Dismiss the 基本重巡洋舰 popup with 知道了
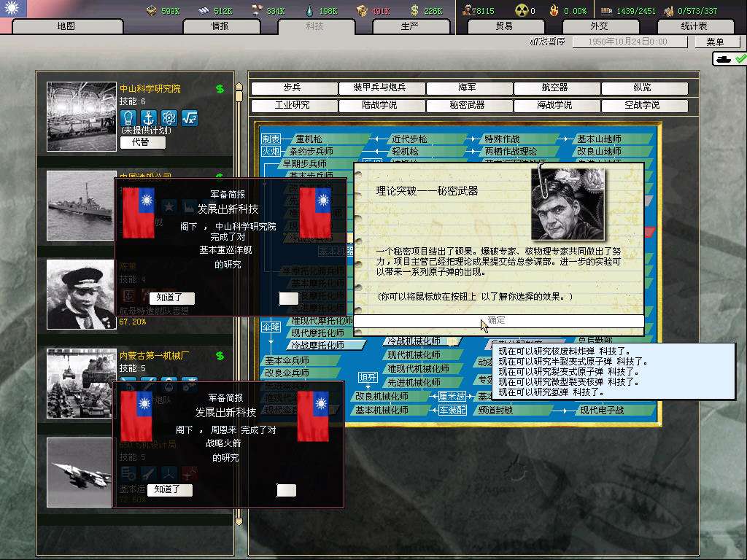The image size is (747, 560). point(171,298)
